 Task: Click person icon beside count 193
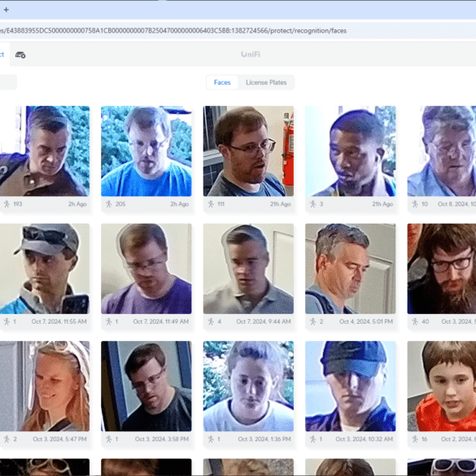[7, 204]
